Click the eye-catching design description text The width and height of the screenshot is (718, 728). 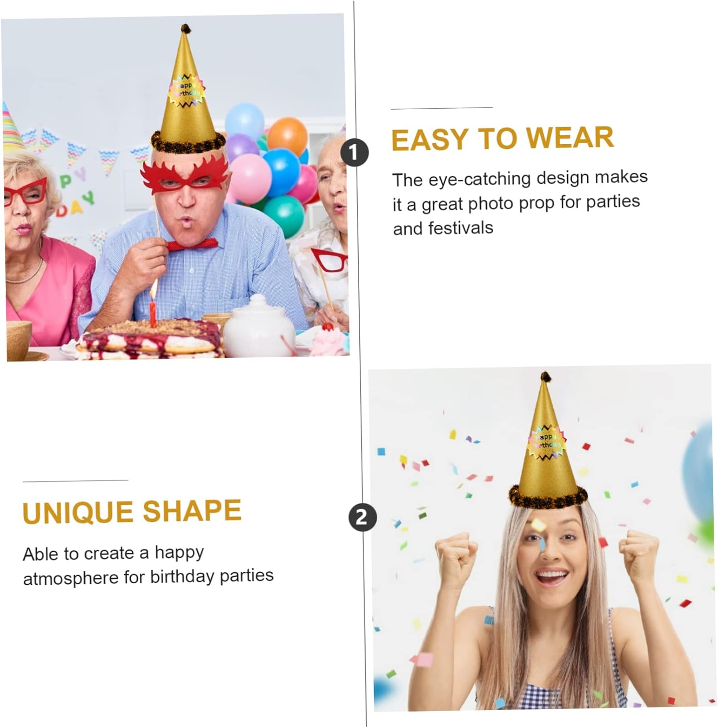pos(520,202)
